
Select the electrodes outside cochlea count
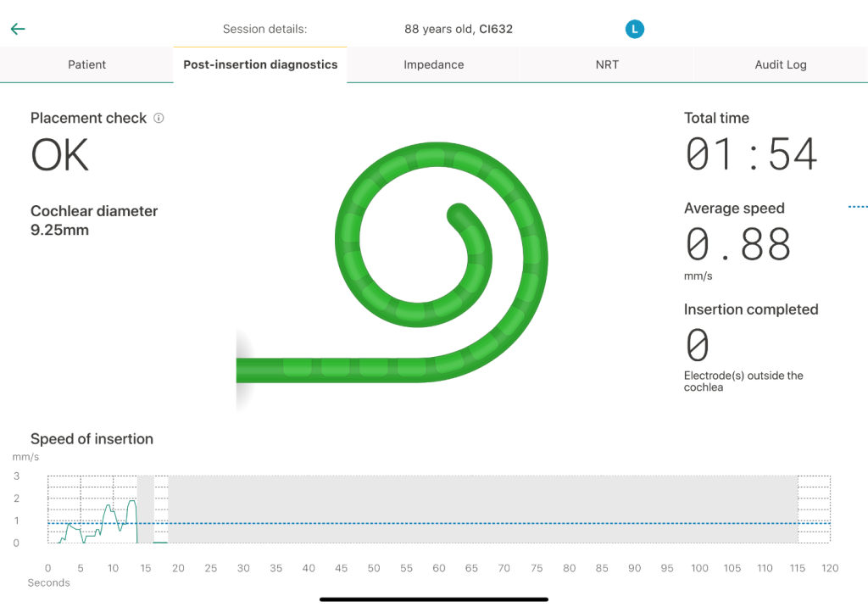click(697, 345)
